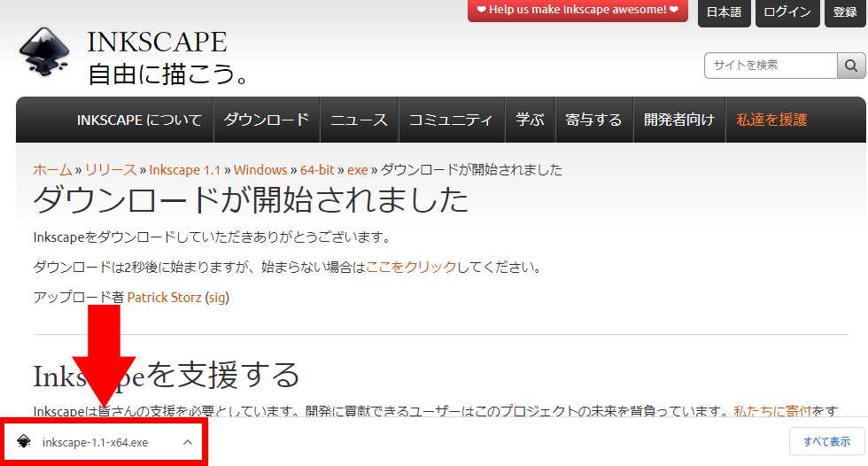Click the リリース breadcrumb link
This screenshot has height=466, width=868.
pos(111,170)
